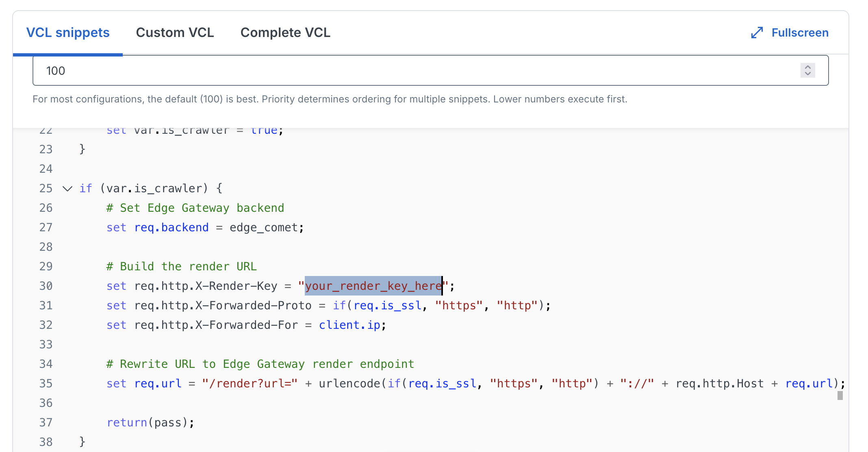The width and height of the screenshot is (868, 452).
Task: Switch to the Custom VCL tab
Action: click(x=175, y=33)
